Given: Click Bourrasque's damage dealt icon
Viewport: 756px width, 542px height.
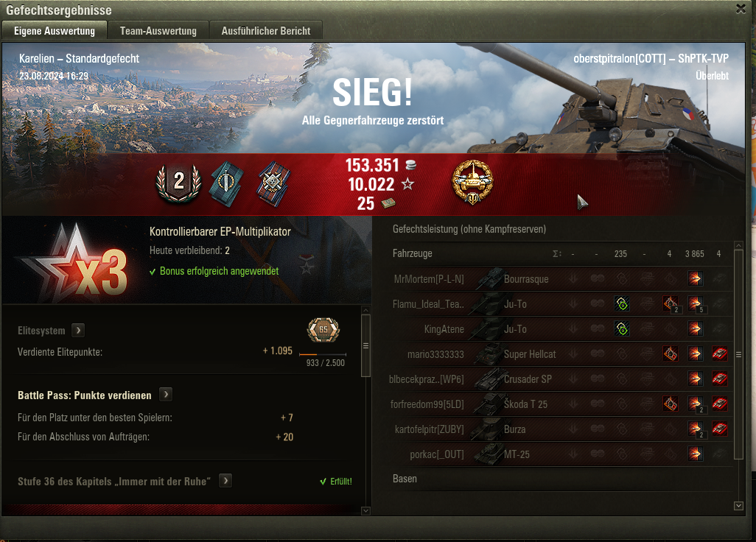Looking at the screenshot, I should (696, 279).
